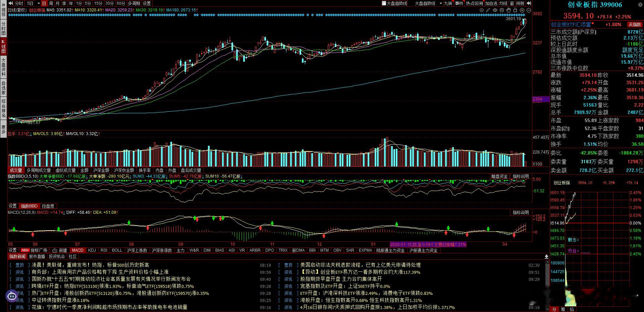
Task: Open 多周期 view
Action: click(134, 3)
